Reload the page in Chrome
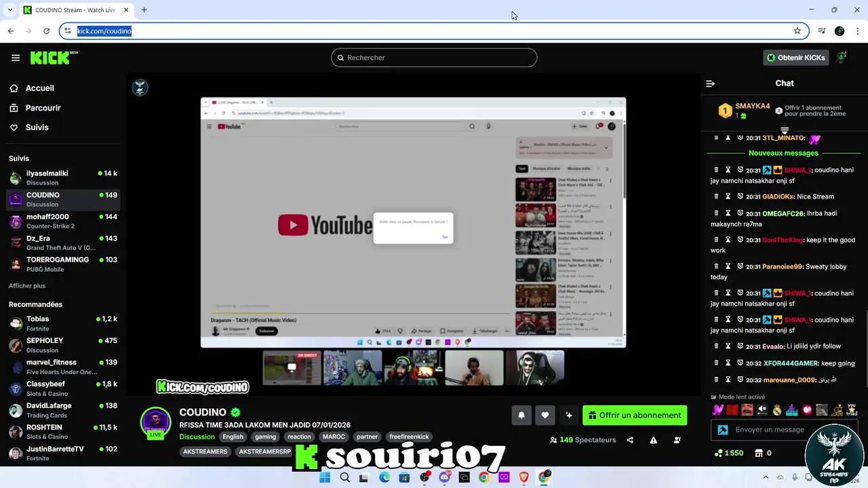 click(x=46, y=31)
